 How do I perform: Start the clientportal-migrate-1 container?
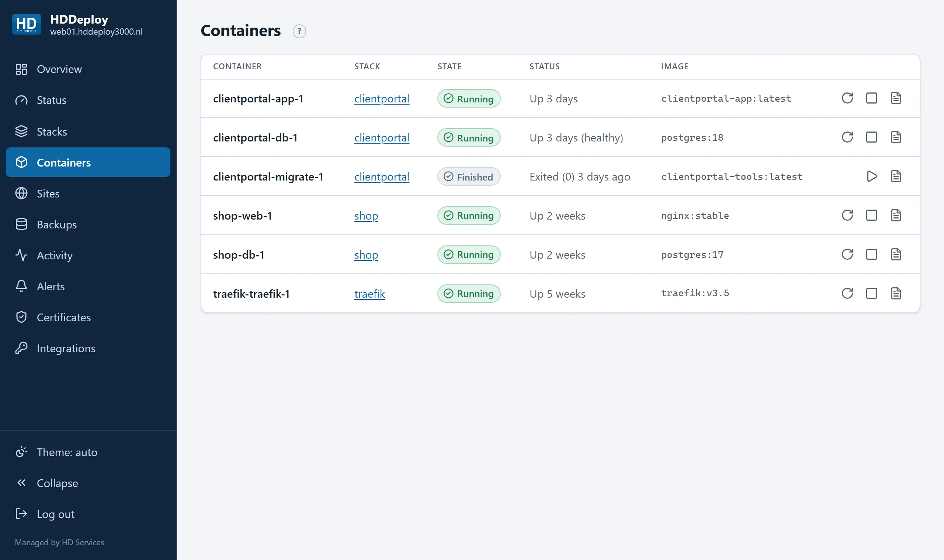(x=871, y=176)
